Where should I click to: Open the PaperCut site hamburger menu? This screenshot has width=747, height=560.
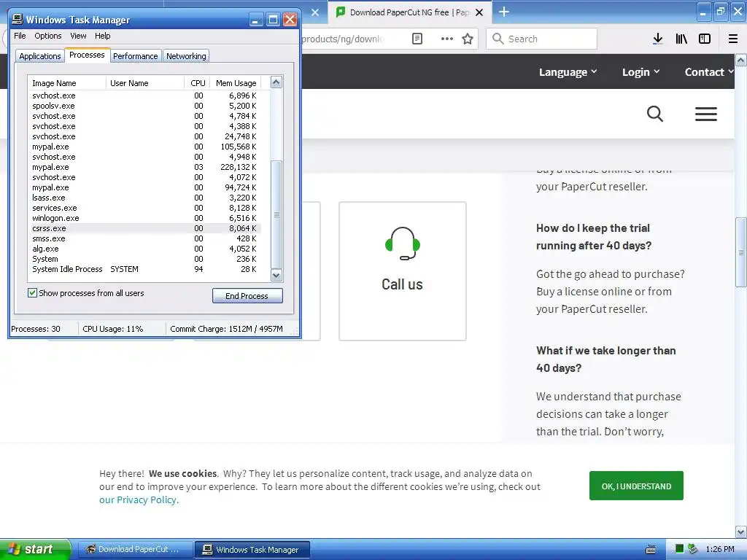[705, 114]
